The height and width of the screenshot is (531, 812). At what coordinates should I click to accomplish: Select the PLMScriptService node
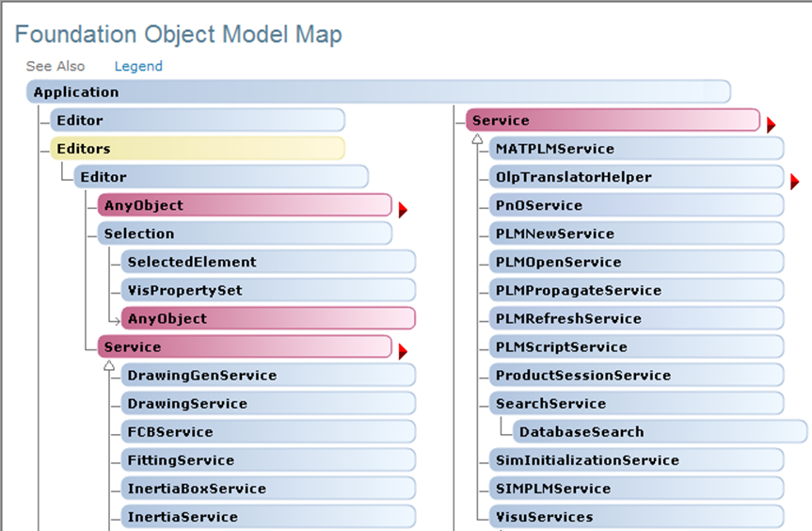point(636,347)
